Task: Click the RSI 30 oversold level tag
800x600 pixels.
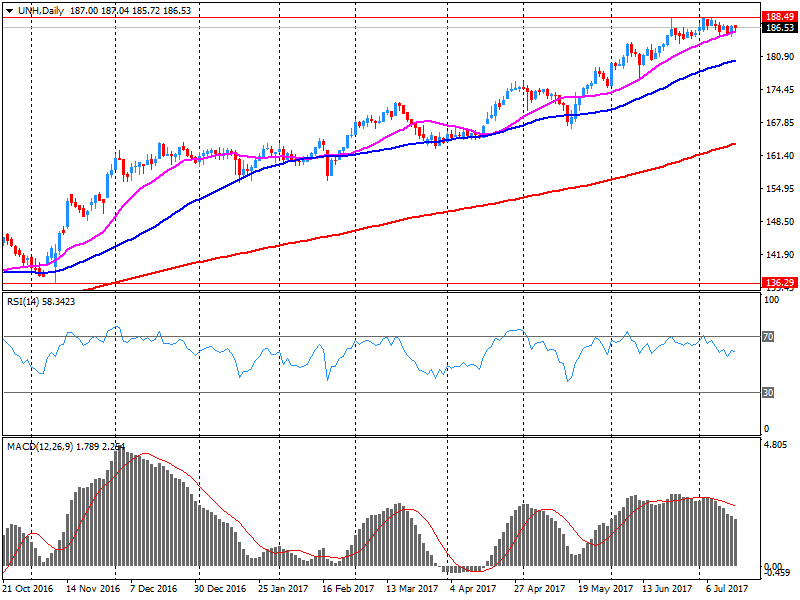Action: [x=768, y=392]
